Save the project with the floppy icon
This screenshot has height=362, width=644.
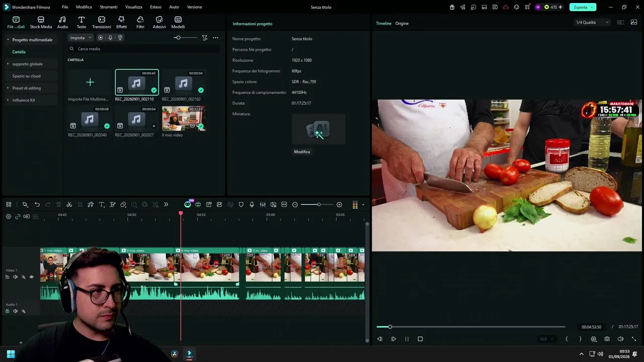pyautogui.click(x=495, y=7)
